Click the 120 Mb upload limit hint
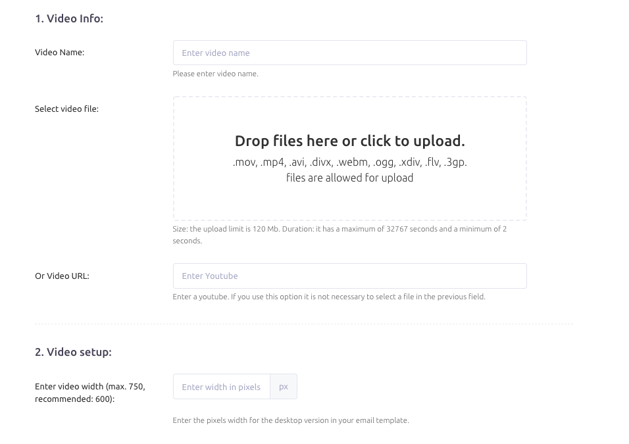This screenshot has height=444, width=629. (339, 235)
